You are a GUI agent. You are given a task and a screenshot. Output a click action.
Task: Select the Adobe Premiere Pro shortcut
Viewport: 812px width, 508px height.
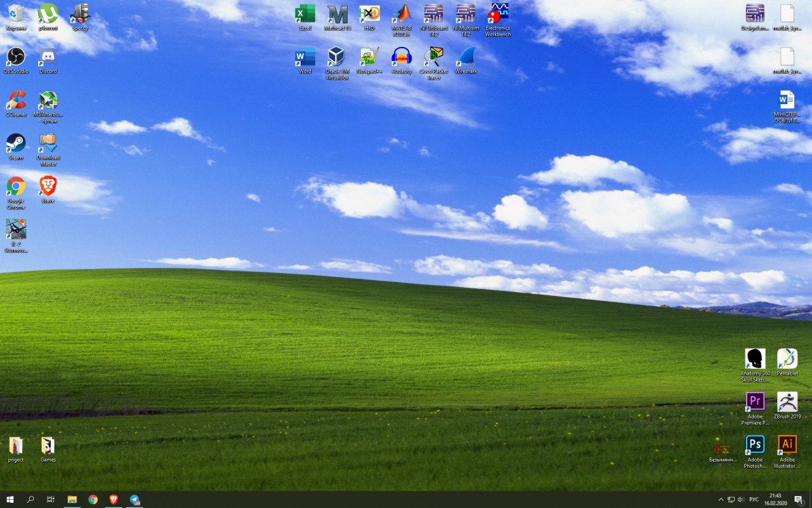[755, 408]
